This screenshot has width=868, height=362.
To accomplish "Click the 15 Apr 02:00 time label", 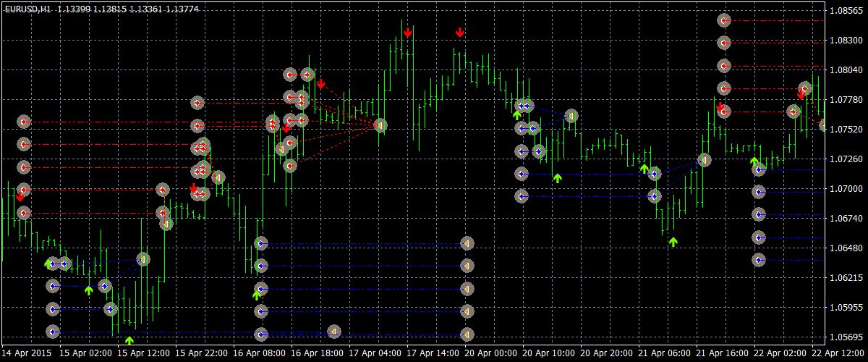I will point(85,353).
